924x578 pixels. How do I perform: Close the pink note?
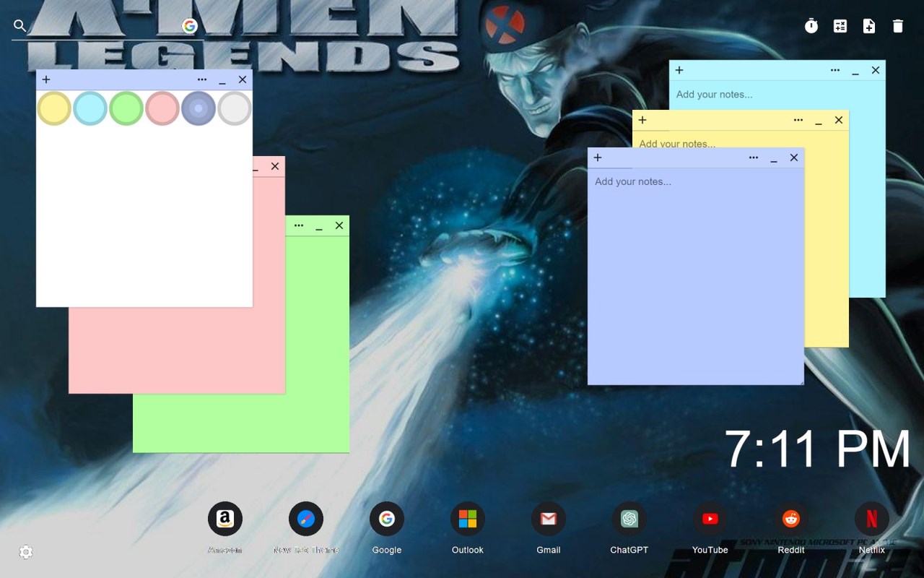tap(275, 166)
